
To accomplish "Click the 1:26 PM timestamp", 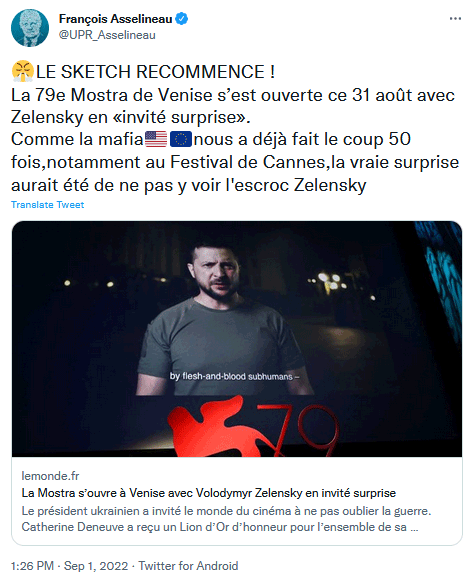I will pyautogui.click(x=32, y=566).
